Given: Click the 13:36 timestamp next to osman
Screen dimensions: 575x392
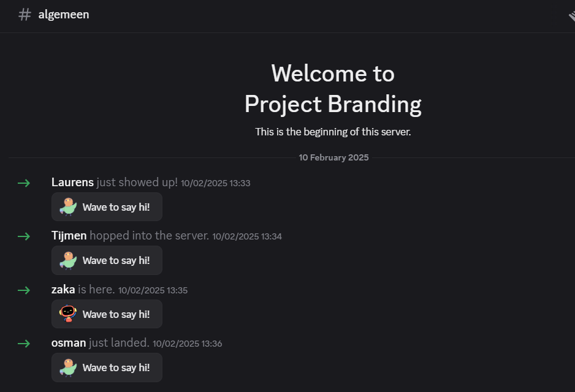Looking at the screenshot, I should click(x=187, y=344).
